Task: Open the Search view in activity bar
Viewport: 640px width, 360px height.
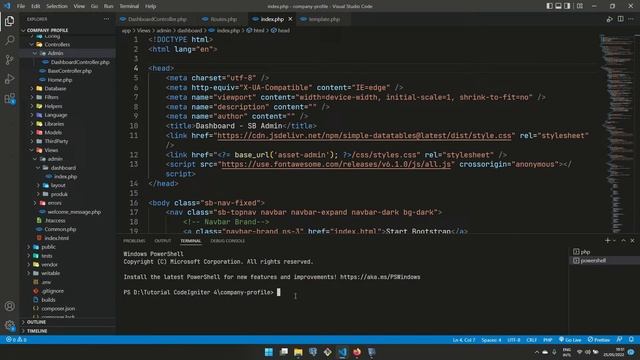Action: click(x=9, y=40)
